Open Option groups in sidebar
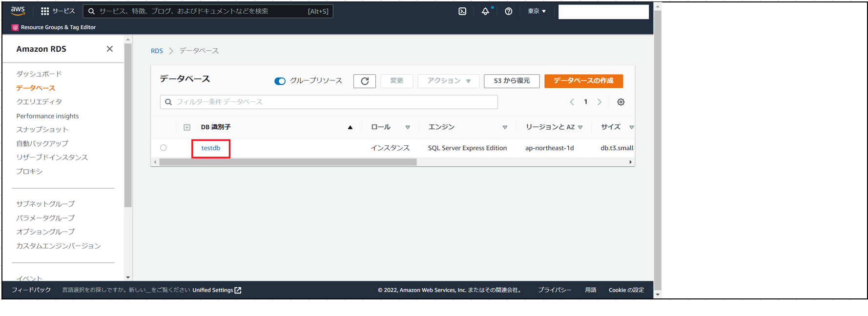Screen dimensions: 868x316 (45, 232)
